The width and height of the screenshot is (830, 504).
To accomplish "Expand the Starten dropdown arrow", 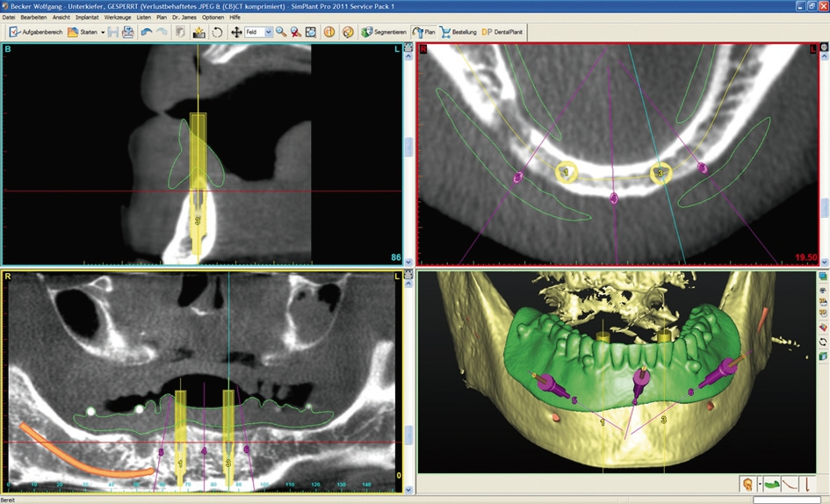I will [x=103, y=32].
